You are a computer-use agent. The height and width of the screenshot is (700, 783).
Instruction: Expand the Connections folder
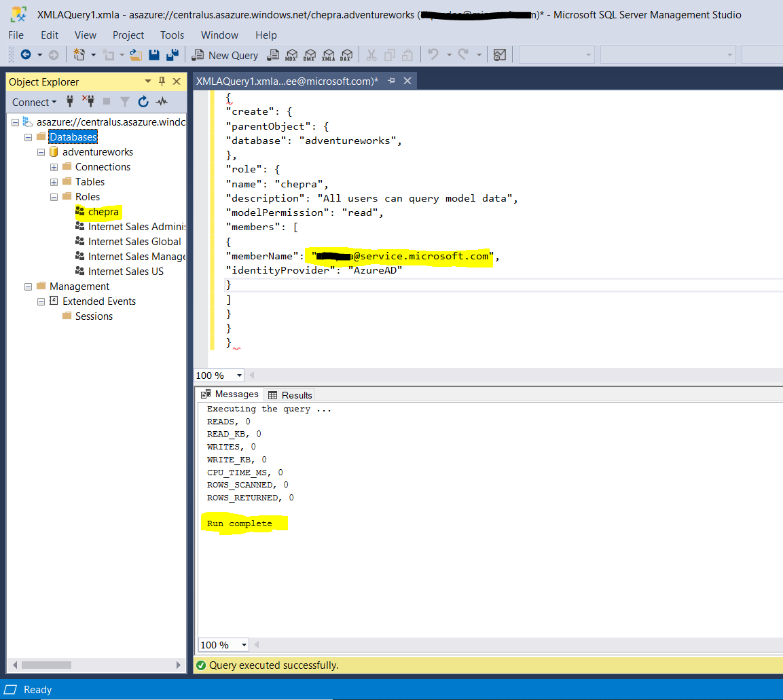(x=54, y=167)
